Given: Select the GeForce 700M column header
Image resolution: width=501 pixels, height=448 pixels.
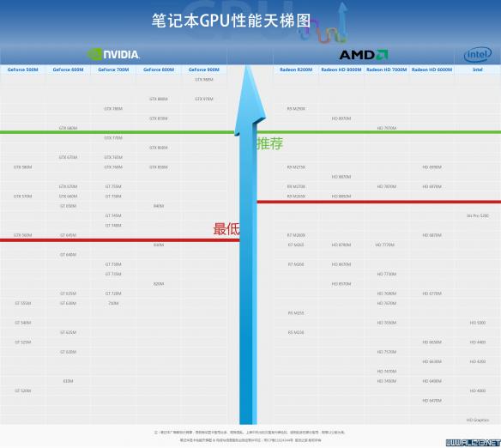Looking at the screenshot, I should click(x=113, y=70).
